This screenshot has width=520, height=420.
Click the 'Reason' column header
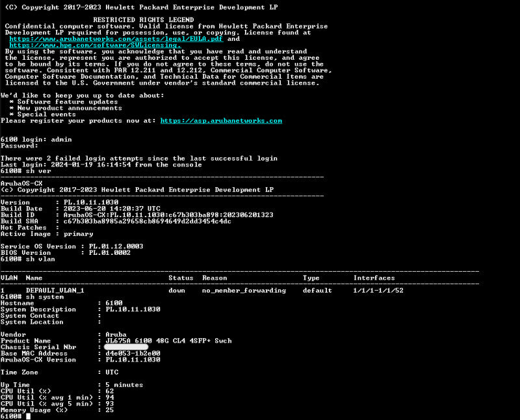(214, 278)
